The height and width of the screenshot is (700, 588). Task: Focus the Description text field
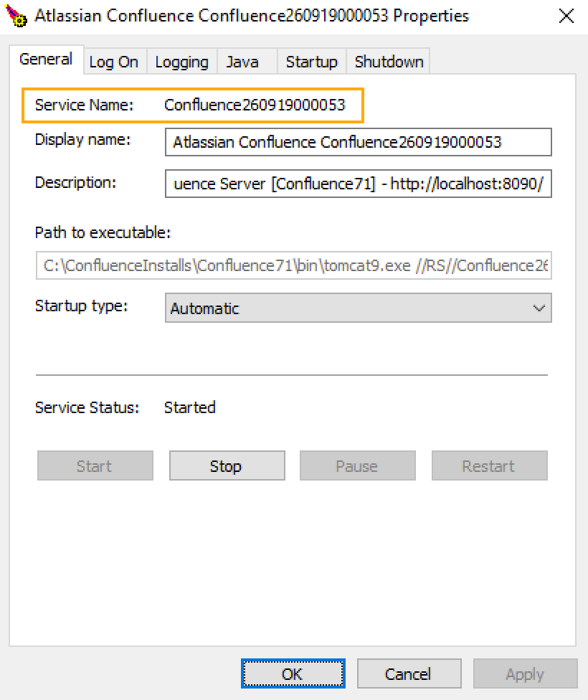tap(358, 184)
